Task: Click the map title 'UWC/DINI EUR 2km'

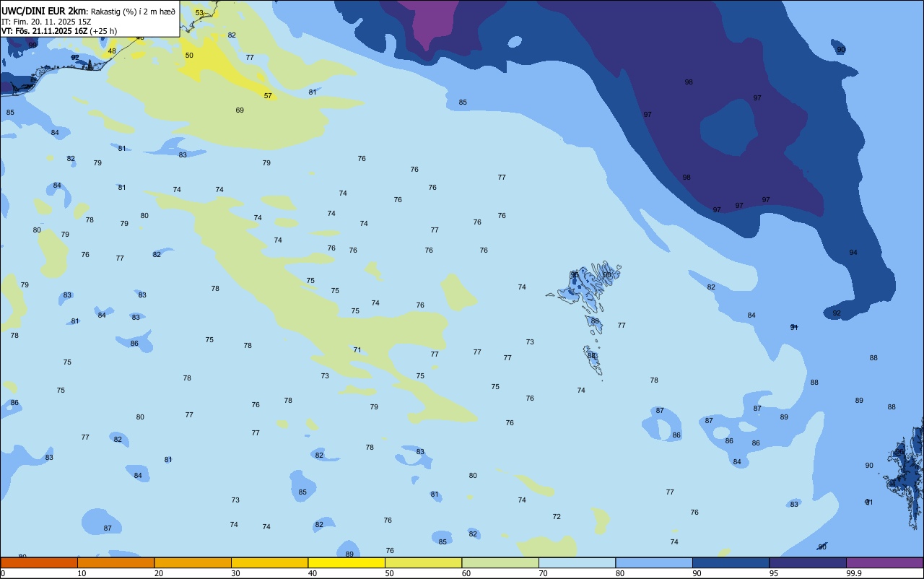Action: 44,10
